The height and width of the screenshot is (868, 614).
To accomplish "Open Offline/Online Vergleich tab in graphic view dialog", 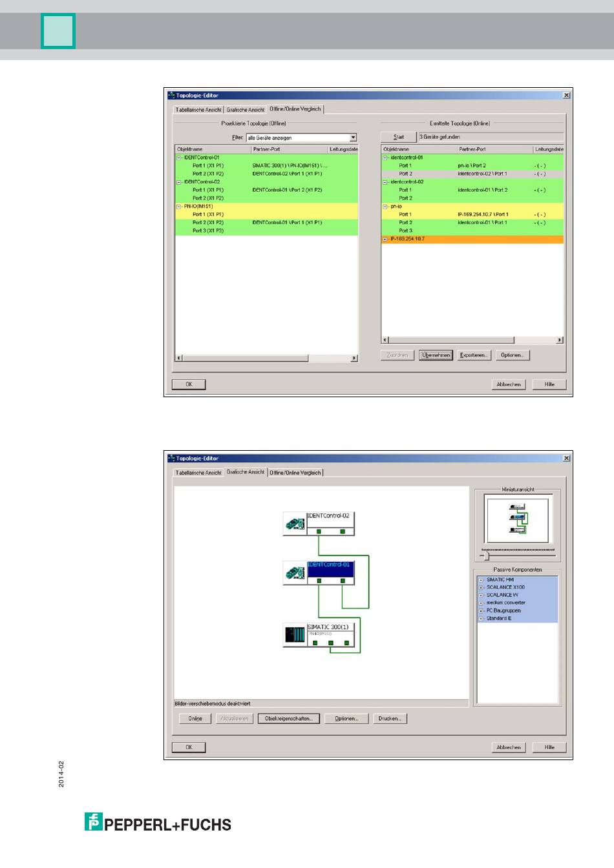I will point(295,473).
